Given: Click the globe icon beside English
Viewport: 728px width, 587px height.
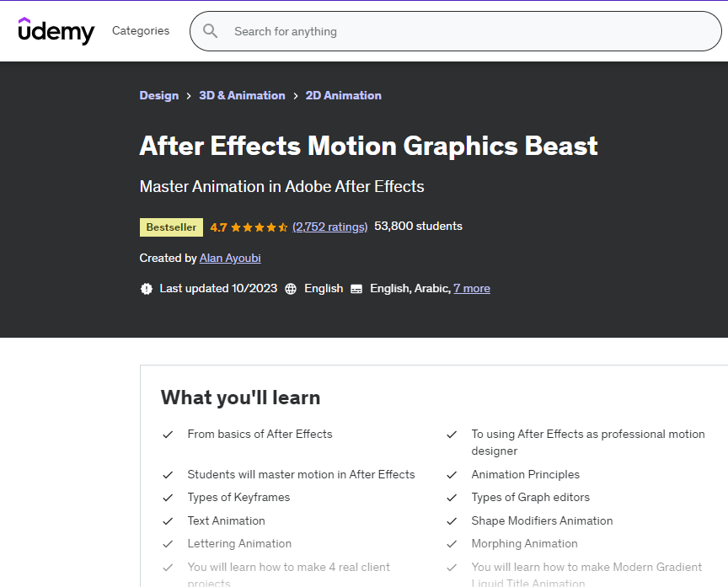Looking at the screenshot, I should click(290, 288).
